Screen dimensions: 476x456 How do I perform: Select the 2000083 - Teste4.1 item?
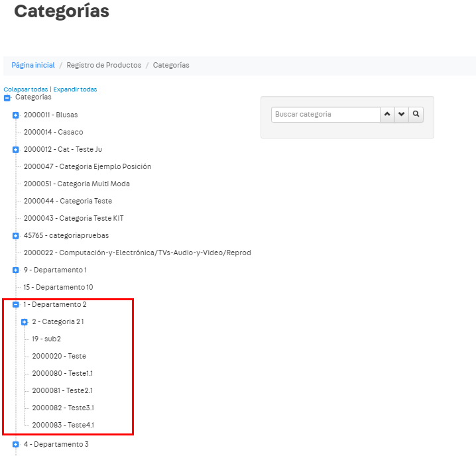(x=62, y=425)
